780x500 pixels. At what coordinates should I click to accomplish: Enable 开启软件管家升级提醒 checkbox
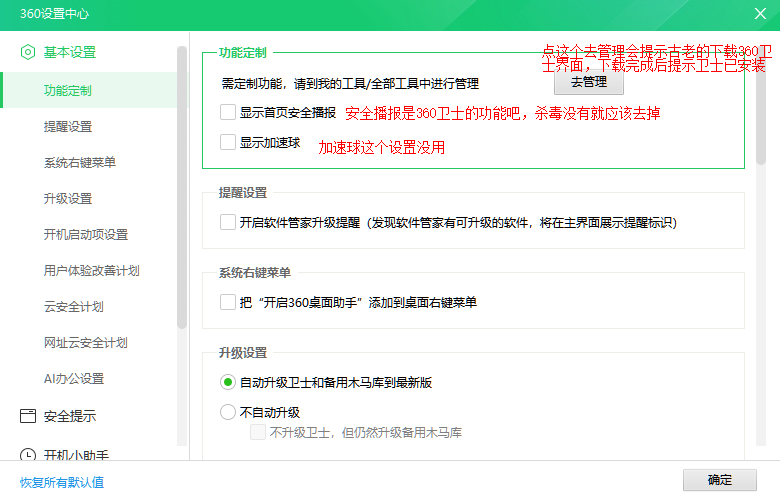coord(228,222)
